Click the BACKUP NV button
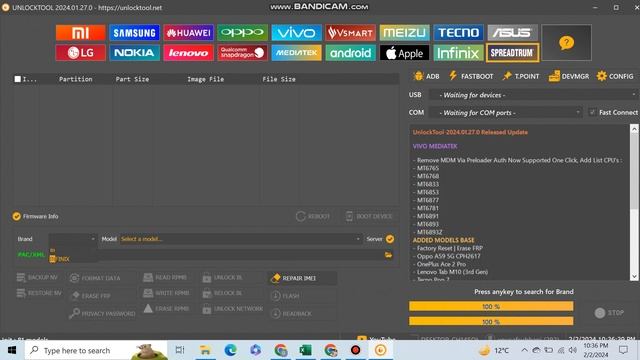The height and width of the screenshot is (360, 640). tap(38, 278)
